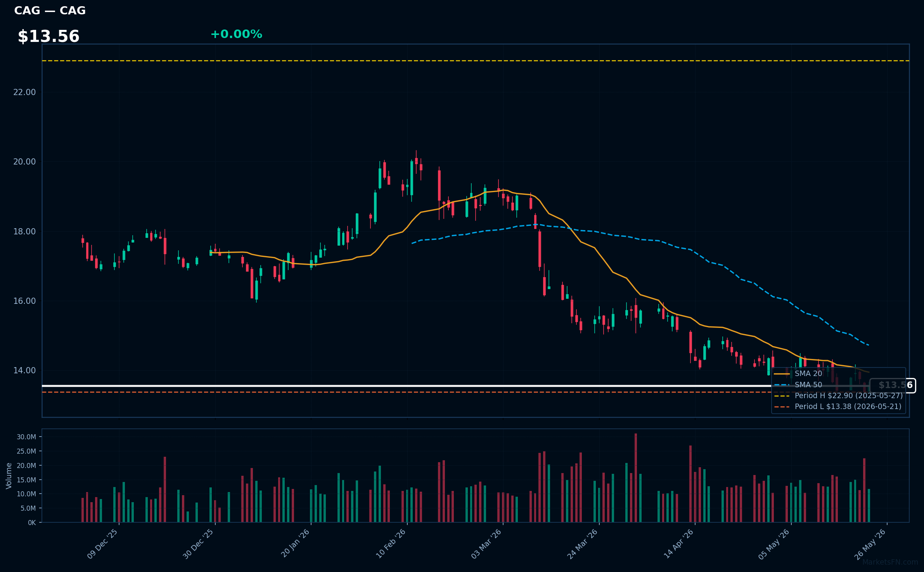
Task: Click the 10.0M volume axis label
Action: (26, 494)
